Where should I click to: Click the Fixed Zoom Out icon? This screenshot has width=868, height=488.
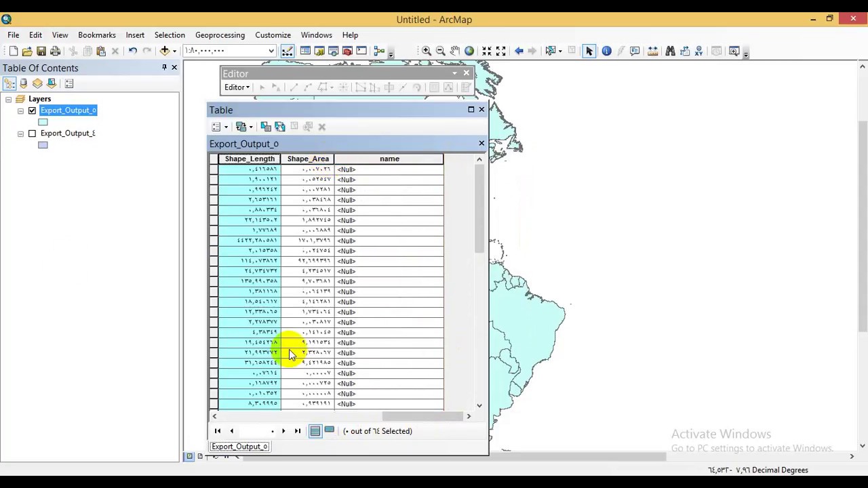(501, 51)
